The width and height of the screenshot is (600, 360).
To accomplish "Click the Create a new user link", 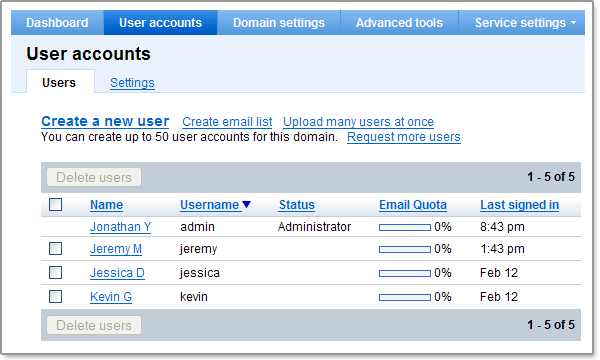I will [105, 121].
